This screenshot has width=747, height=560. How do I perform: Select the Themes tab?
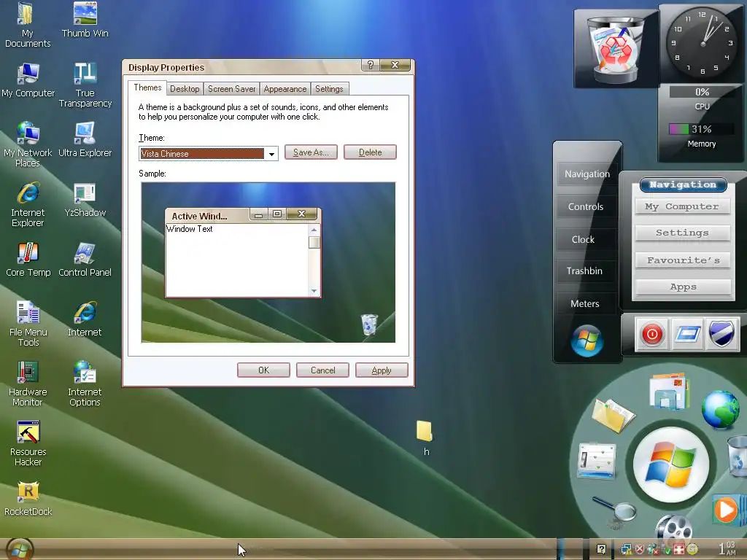point(147,87)
